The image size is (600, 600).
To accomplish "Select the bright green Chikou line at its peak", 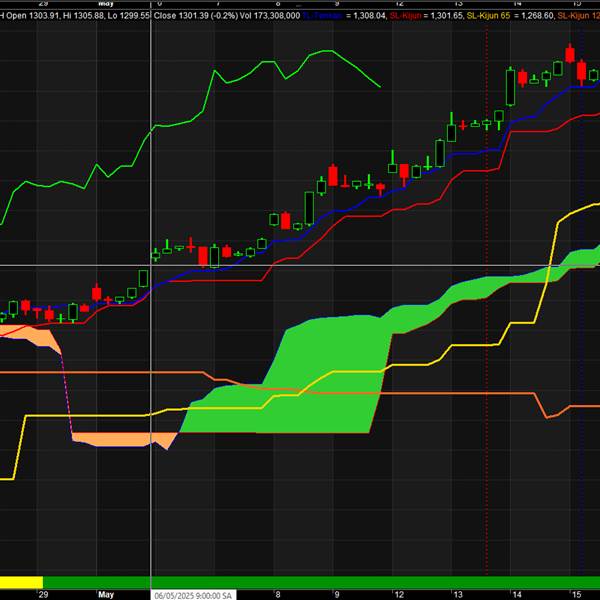I will [x=327, y=51].
